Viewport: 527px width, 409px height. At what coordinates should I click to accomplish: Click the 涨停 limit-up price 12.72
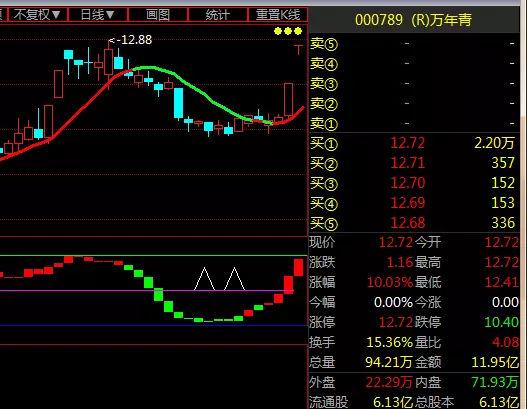click(x=396, y=322)
